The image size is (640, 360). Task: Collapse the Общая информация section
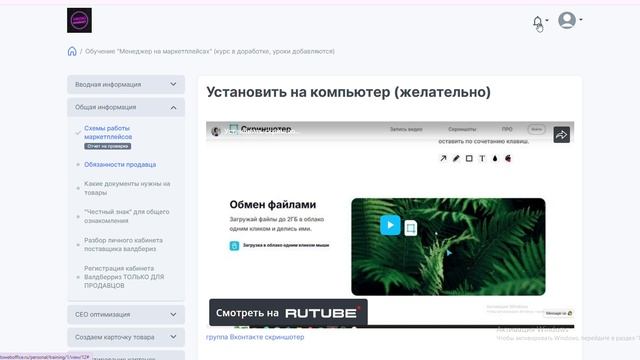pyautogui.click(x=126, y=107)
